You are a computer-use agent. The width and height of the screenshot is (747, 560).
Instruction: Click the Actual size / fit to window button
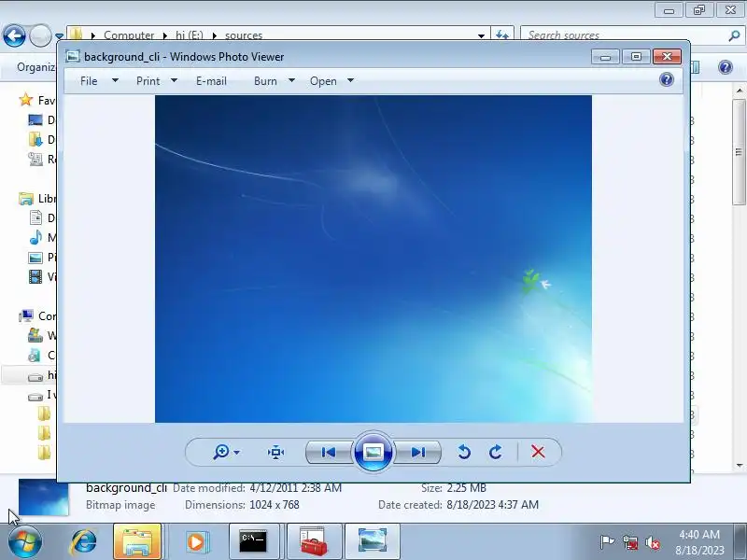tap(275, 452)
